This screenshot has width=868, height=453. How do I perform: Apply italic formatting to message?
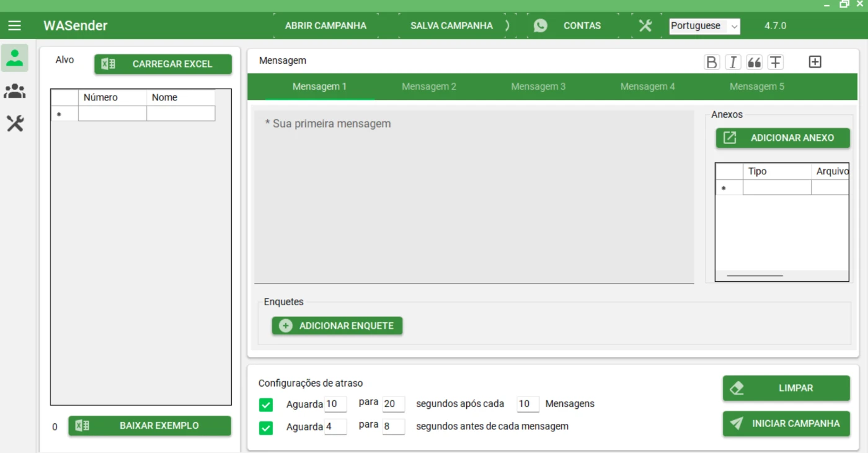[x=733, y=62]
